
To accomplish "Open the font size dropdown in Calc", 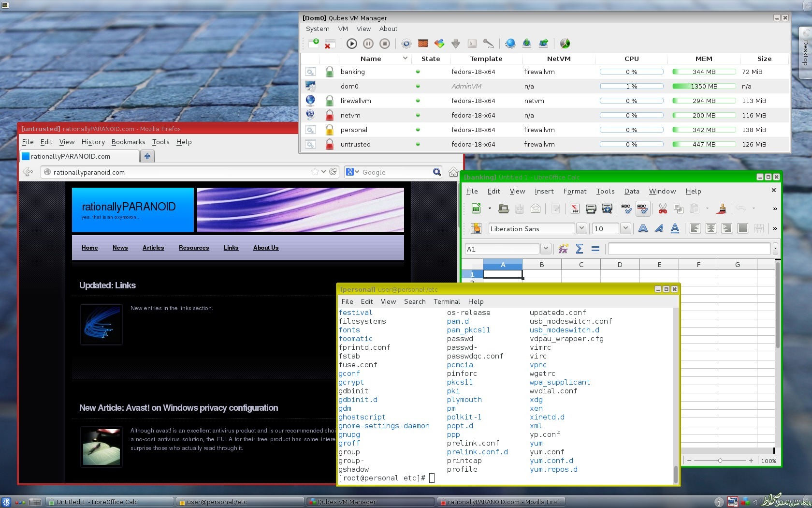I will [x=625, y=228].
